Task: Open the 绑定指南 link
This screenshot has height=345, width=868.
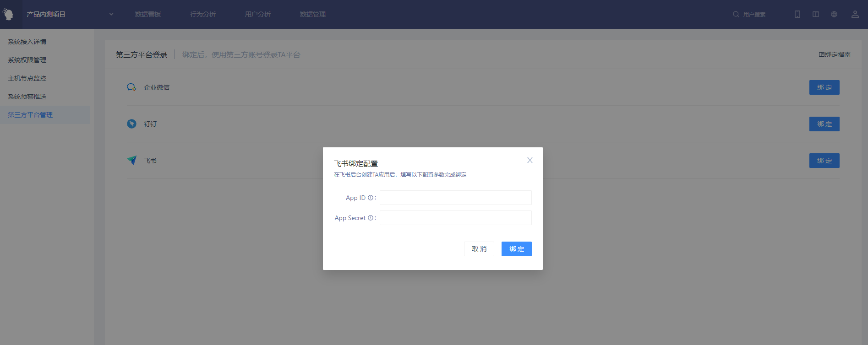Action: 835,54
